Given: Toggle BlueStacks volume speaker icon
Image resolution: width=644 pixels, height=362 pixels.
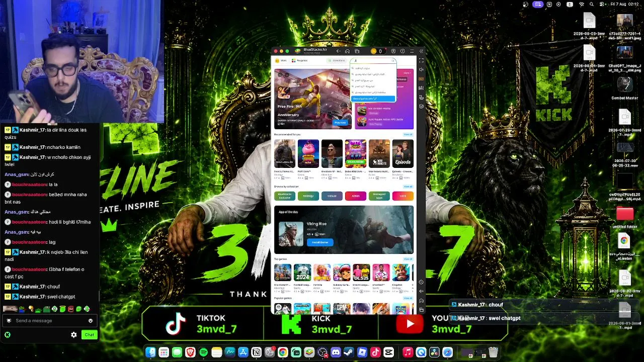Looking at the screenshot, I should point(421,69).
